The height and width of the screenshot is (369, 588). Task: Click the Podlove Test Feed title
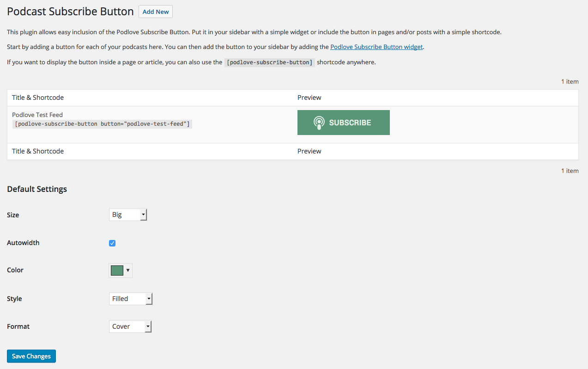pyautogui.click(x=37, y=115)
